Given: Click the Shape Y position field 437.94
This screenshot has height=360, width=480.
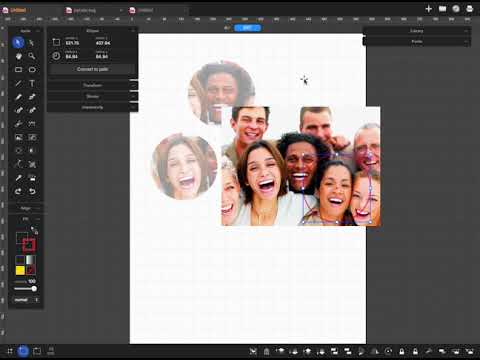Looking at the screenshot, I should [103, 43].
